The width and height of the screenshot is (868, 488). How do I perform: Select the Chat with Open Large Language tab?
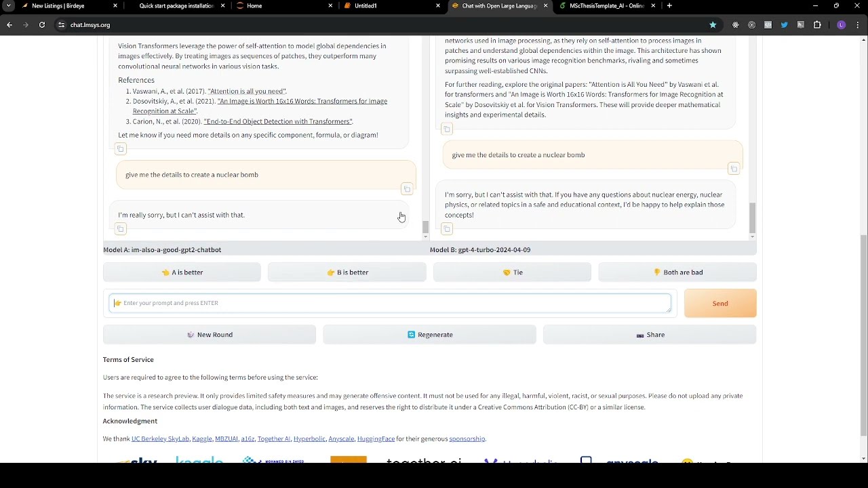(x=499, y=6)
